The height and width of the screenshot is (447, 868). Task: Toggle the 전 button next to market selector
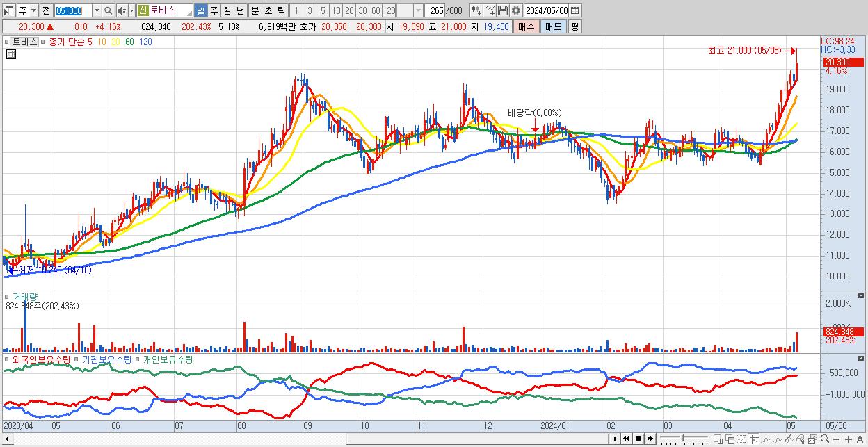point(47,10)
